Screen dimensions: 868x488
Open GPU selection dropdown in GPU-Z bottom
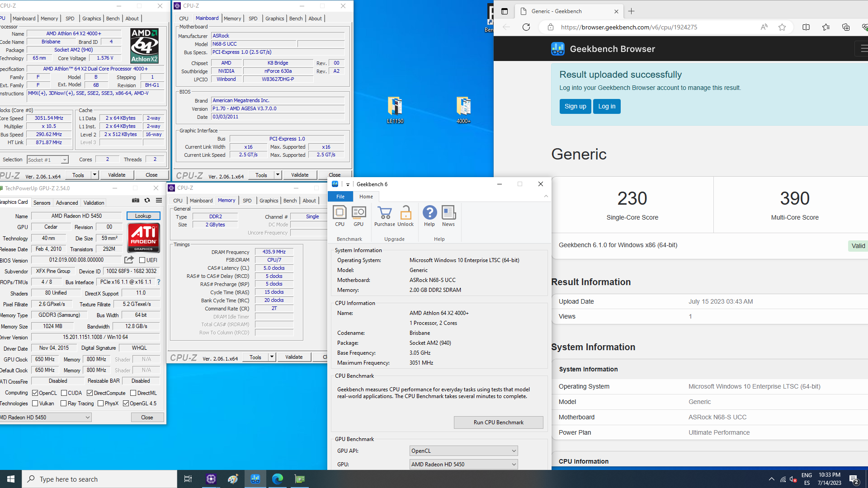(x=45, y=418)
